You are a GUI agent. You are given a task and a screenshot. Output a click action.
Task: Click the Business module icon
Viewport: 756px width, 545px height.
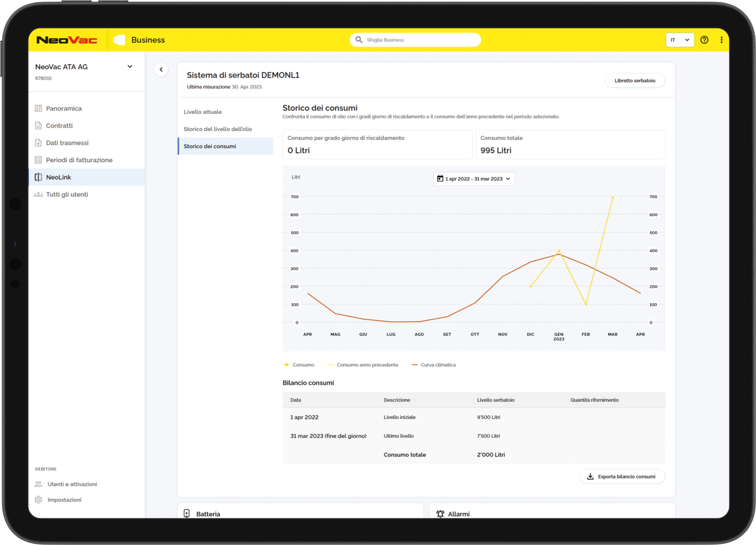click(119, 40)
